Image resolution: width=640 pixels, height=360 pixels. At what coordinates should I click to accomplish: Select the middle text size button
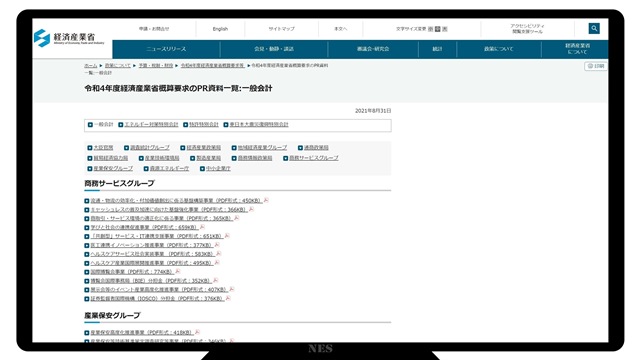[x=438, y=29]
